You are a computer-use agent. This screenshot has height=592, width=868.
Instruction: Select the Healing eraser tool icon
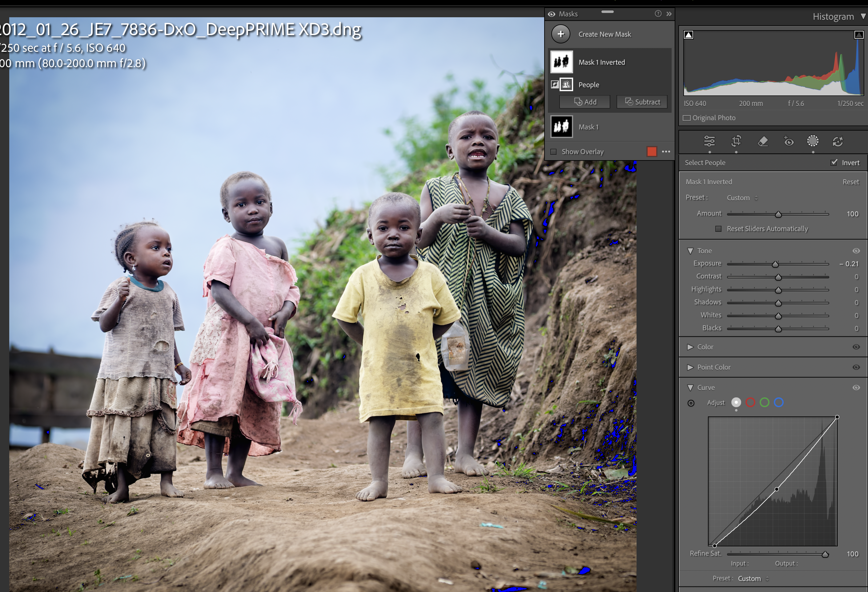click(763, 141)
